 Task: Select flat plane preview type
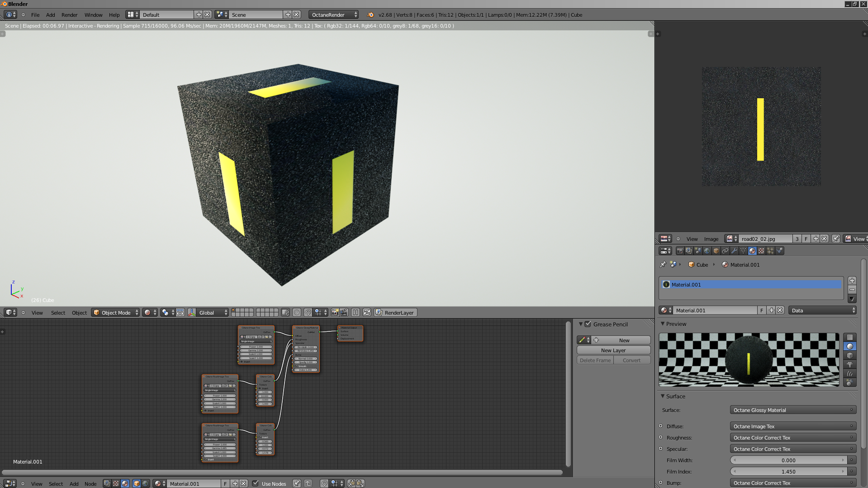850,337
